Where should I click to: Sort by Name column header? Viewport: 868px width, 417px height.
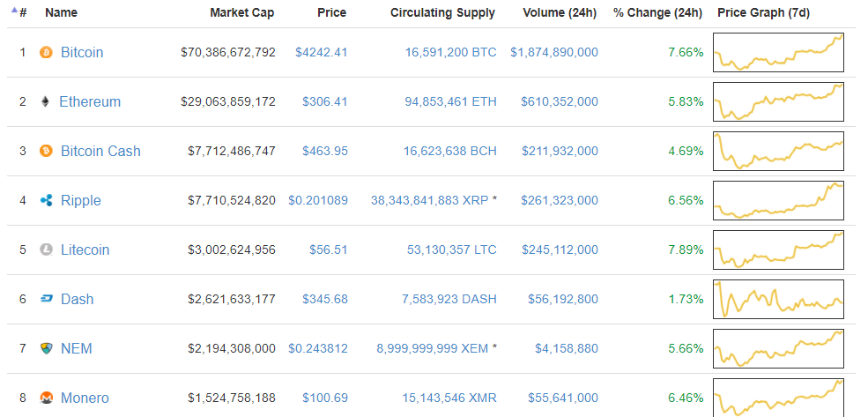coord(61,13)
